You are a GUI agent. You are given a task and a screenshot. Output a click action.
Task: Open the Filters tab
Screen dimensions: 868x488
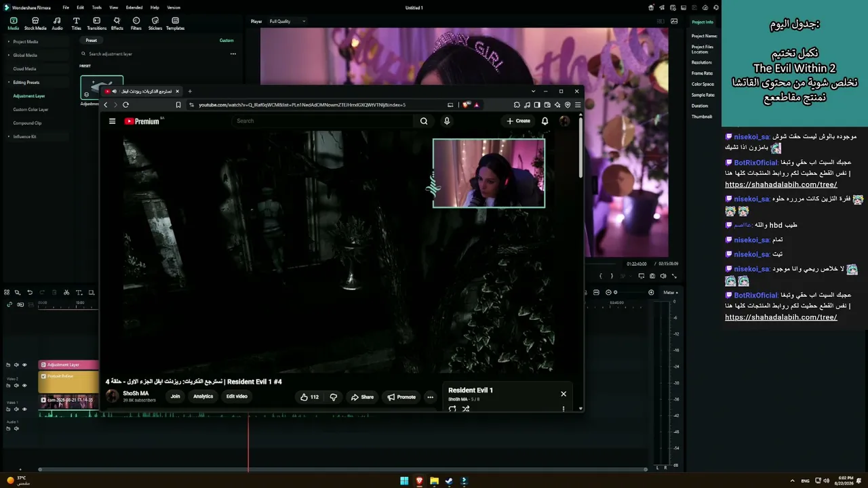pos(136,24)
